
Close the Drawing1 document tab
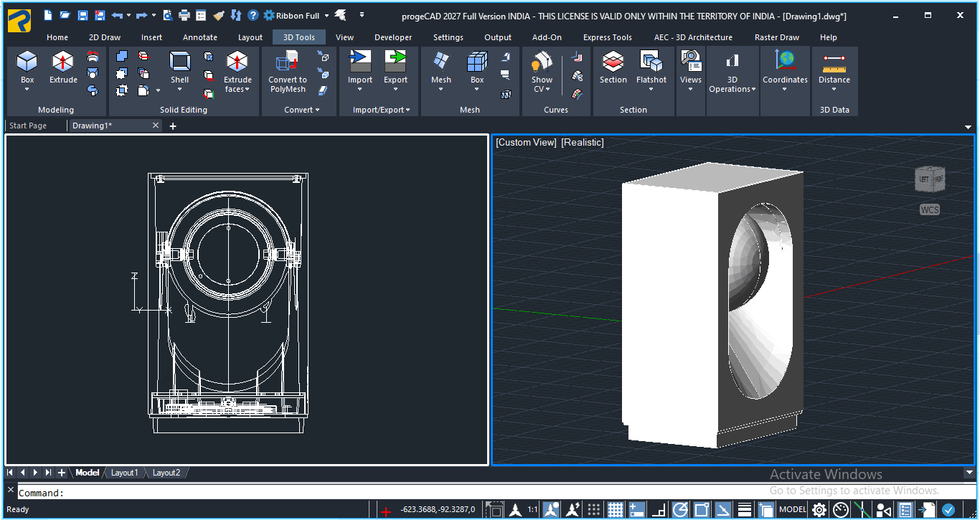[x=156, y=126]
